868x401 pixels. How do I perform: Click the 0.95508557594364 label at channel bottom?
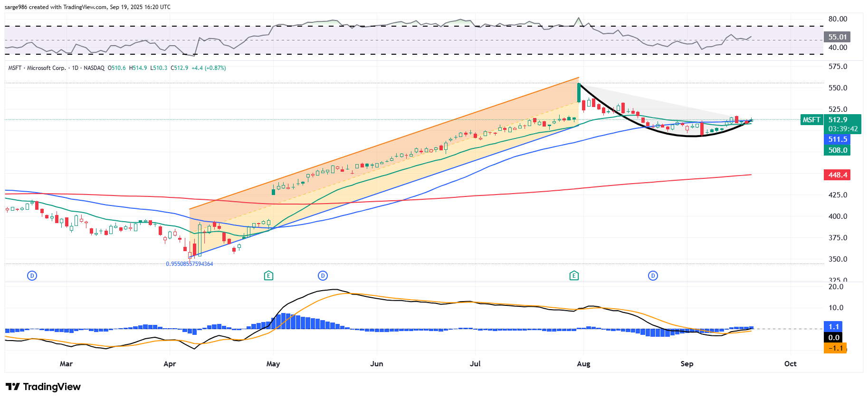coord(189,264)
